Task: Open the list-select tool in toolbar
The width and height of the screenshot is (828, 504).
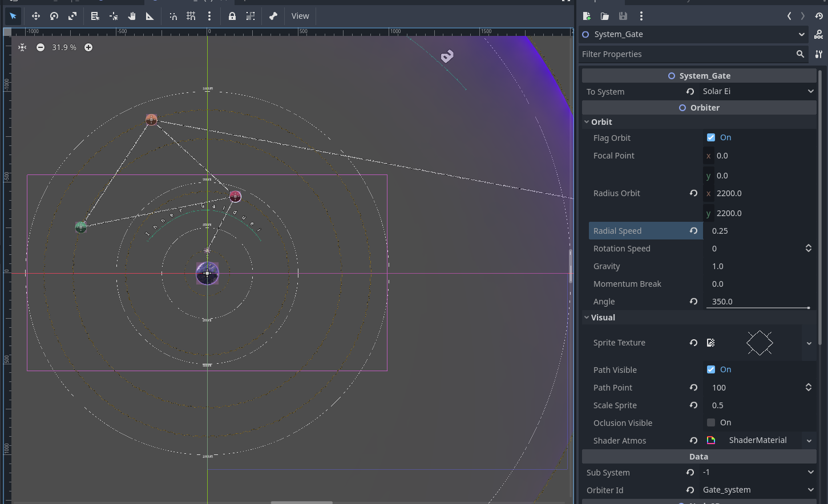Action: [95, 16]
